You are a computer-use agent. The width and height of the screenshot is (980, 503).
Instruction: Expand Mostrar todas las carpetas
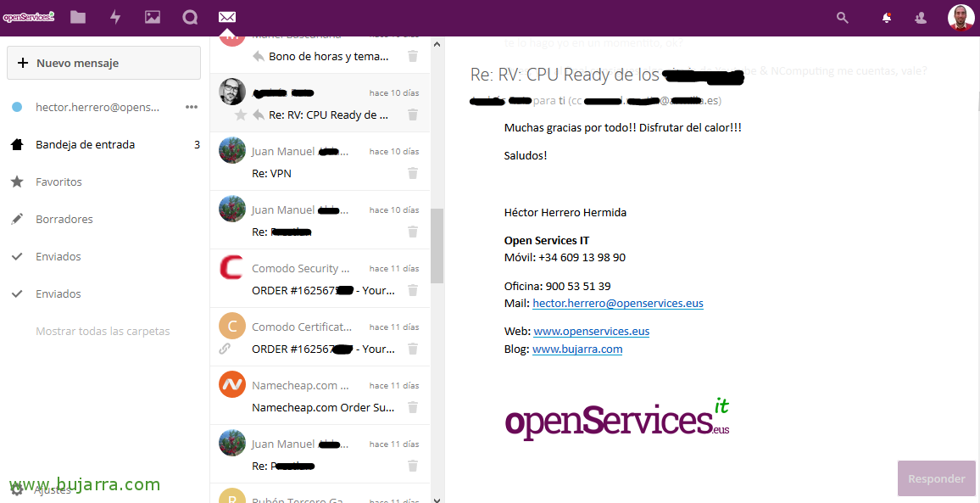point(103,331)
